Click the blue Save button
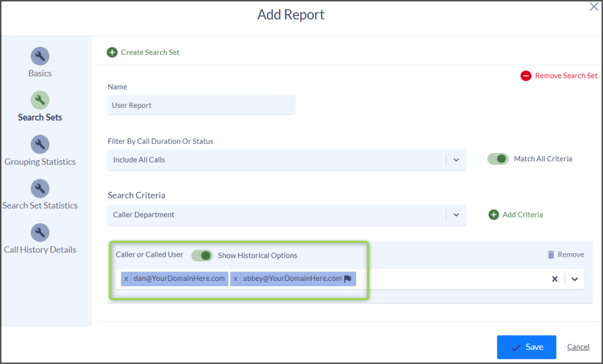Viewport: 603px width, 364px height. click(526, 347)
